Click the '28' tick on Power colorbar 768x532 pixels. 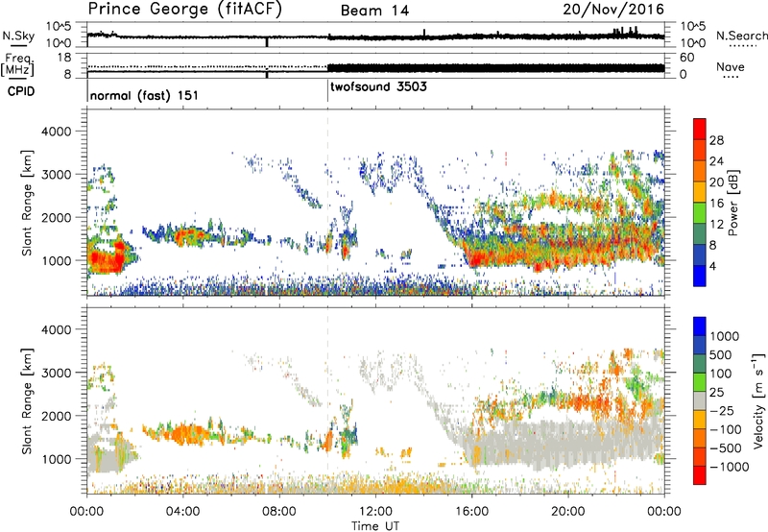click(x=716, y=140)
